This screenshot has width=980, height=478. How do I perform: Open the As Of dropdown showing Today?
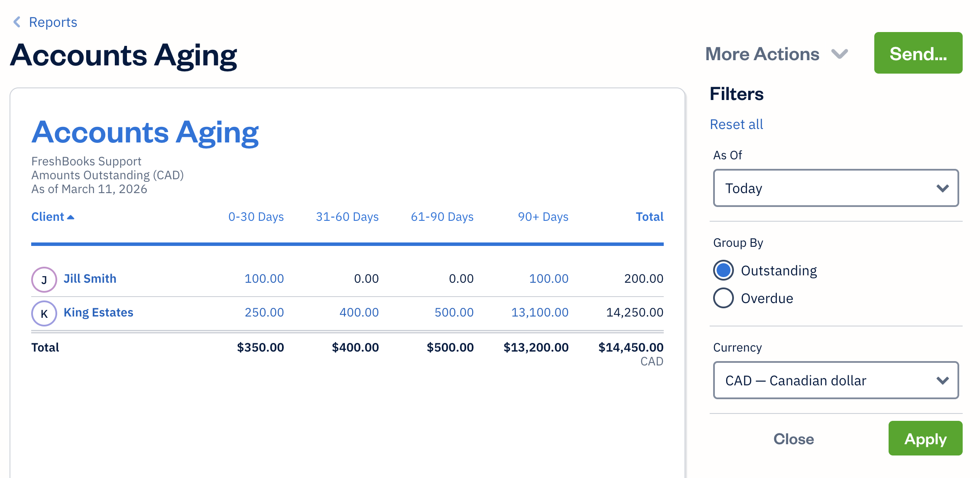click(835, 188)
